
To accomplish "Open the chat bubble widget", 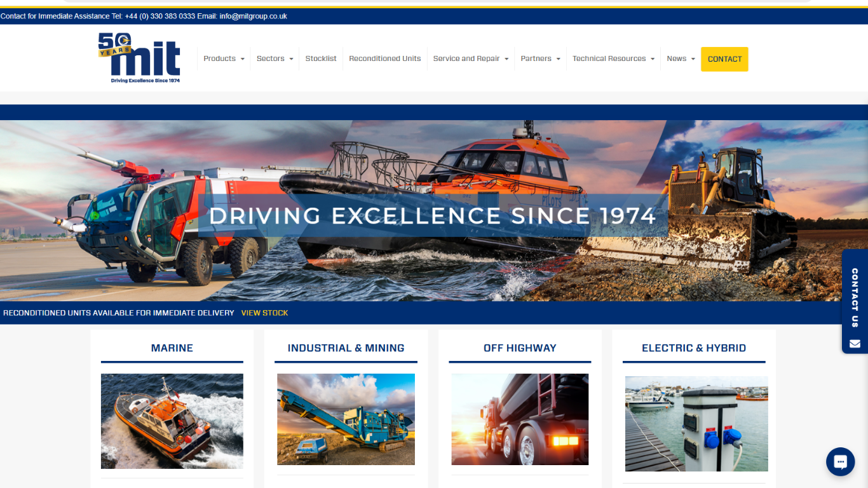I will click(840, 462).
